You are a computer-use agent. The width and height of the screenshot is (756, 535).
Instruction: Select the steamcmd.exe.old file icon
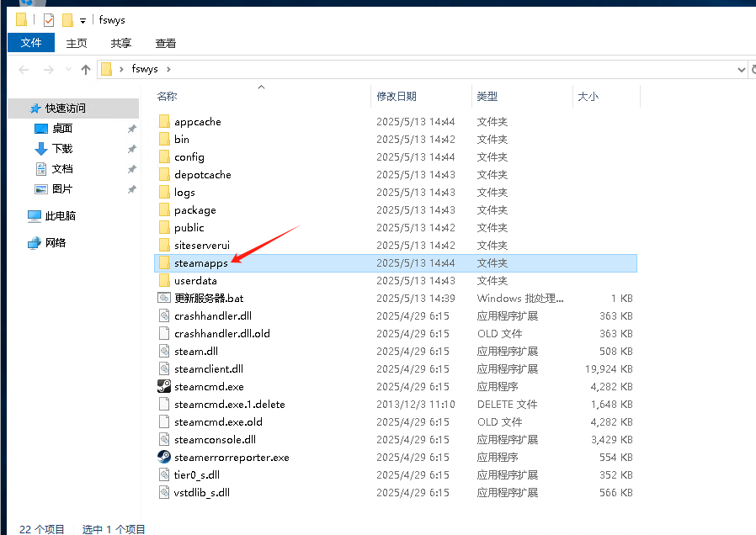[x=164, y=421]
